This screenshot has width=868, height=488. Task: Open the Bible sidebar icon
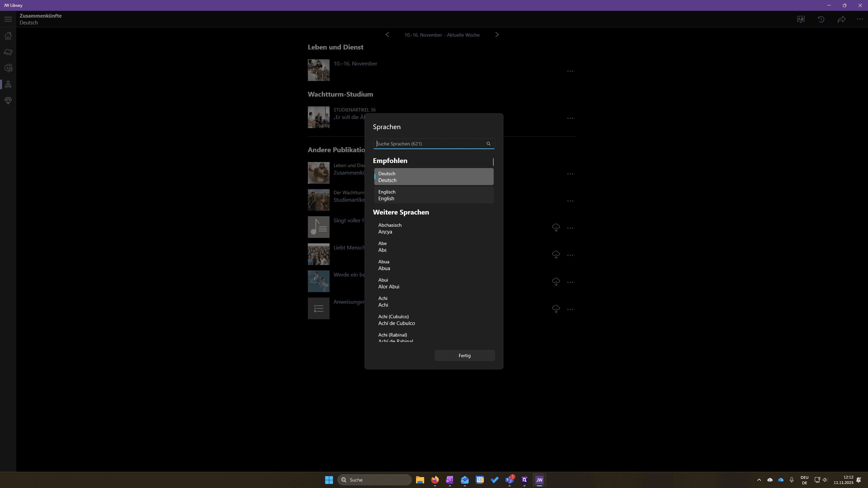[x=8, y=52]
